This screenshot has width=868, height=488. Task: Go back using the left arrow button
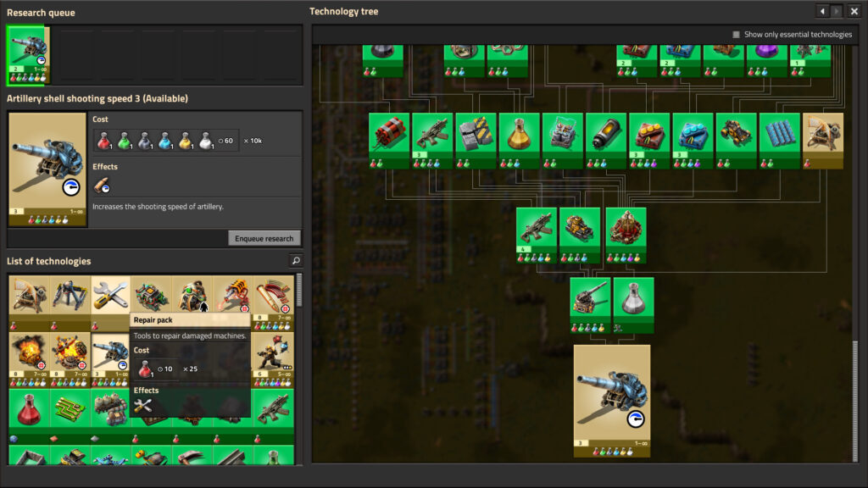click(821, 11)
